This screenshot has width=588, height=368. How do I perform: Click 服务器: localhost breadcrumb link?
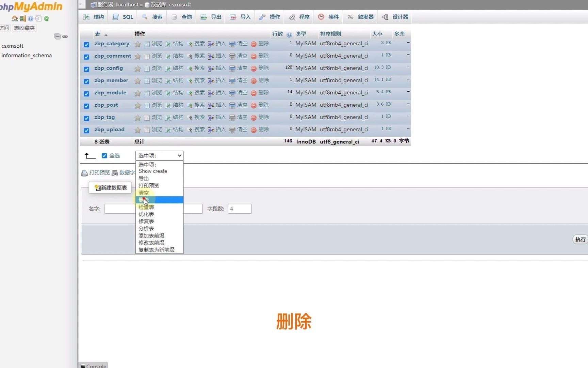click(x=118, y=5)
